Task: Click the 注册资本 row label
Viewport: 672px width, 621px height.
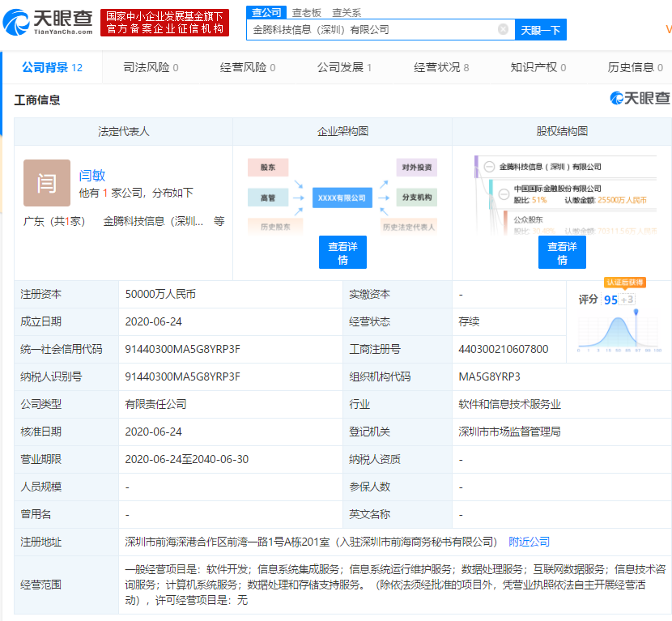Action: (x=41, y=294)
